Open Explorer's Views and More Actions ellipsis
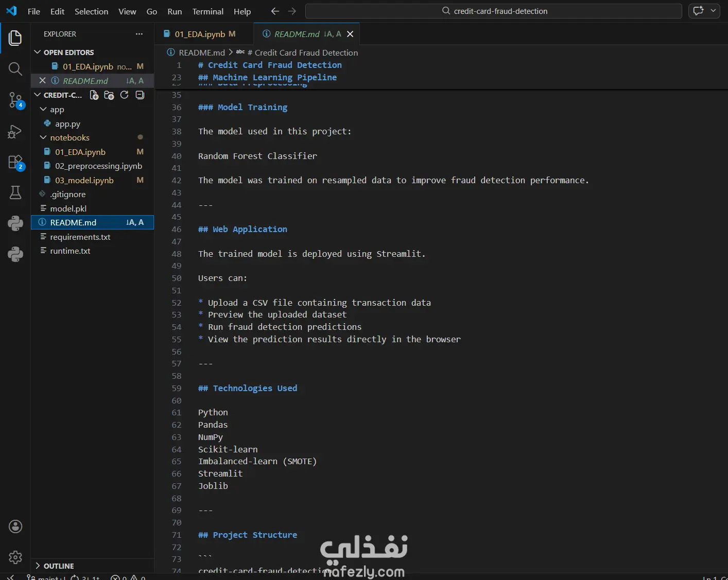This screenshot has height=580, width=728. pos(139,34)
